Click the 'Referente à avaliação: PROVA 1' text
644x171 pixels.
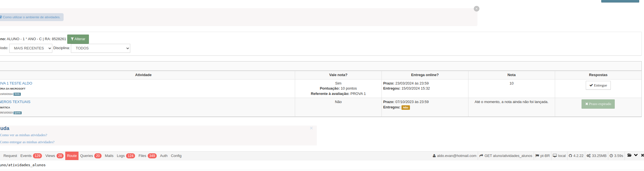tap(338, 94)
